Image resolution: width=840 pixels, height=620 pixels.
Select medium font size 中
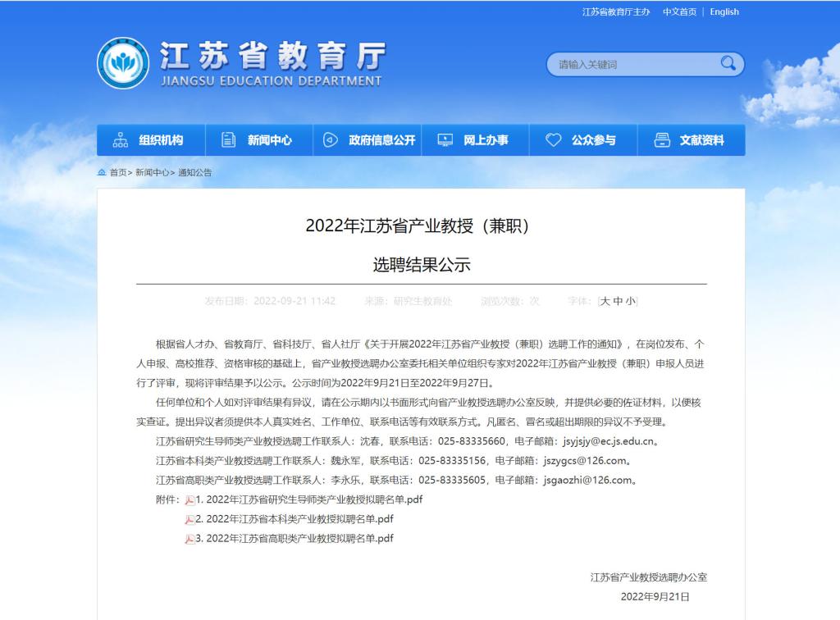[x=618, y=301]
